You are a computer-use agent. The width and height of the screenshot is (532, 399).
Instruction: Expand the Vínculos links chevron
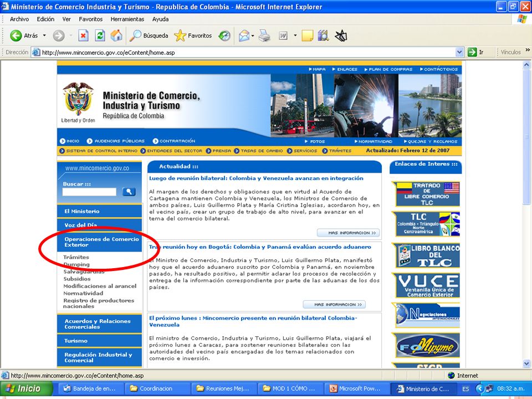click(528, 50)
